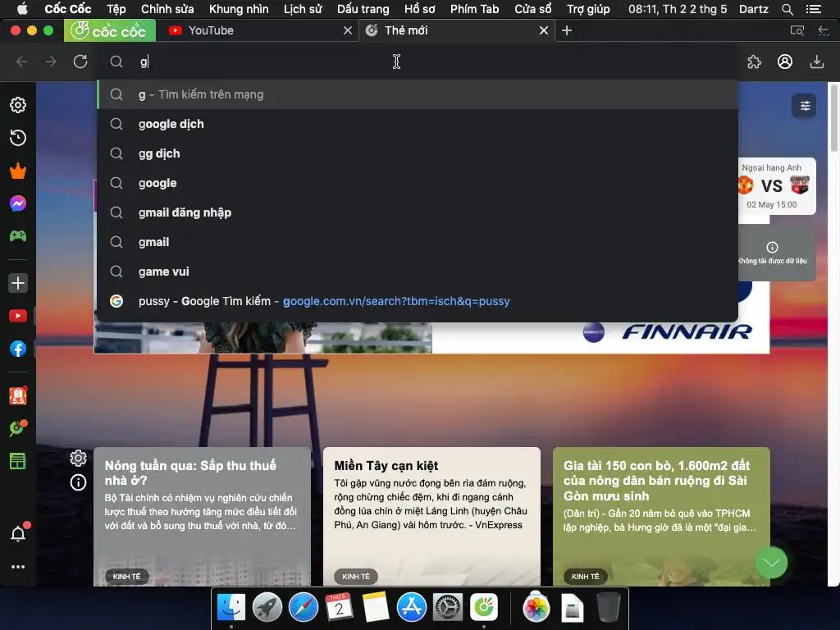
Task: Close the YouTube tab
Action: pos(348,30)
